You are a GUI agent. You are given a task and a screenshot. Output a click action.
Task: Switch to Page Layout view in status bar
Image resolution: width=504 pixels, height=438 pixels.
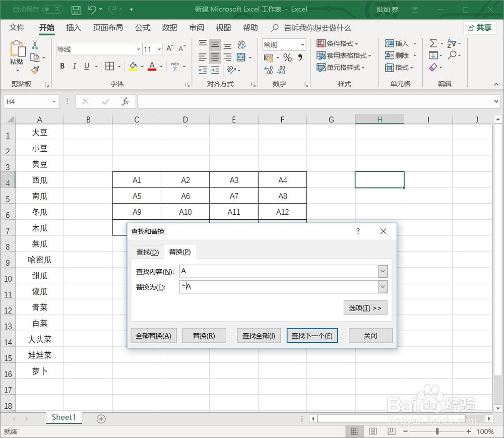(x=373, y=431)
